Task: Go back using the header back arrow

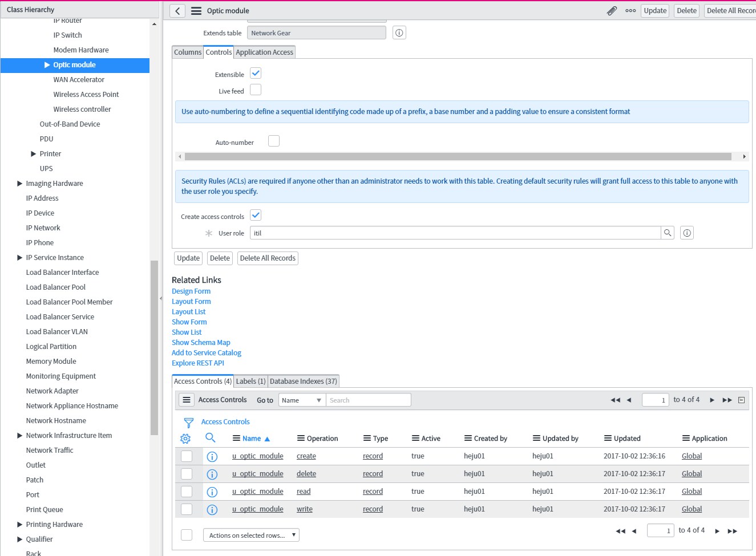Action: click(x=177, y=11)
